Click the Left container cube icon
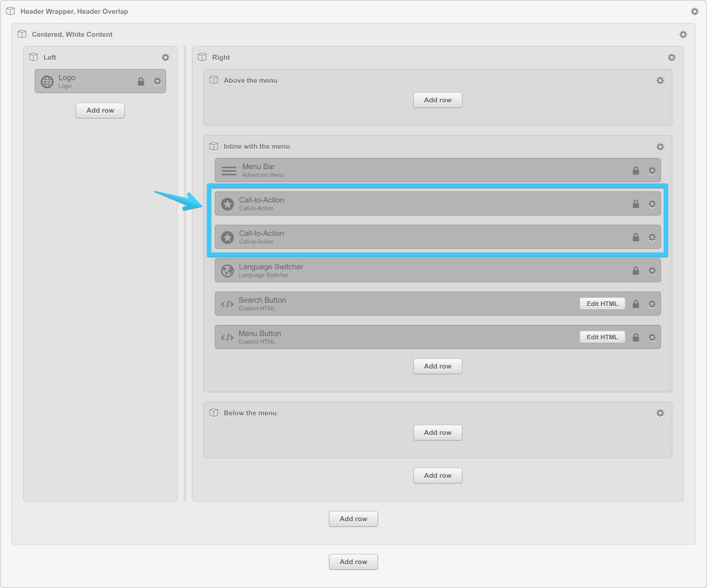 click(x=33, y=57)
